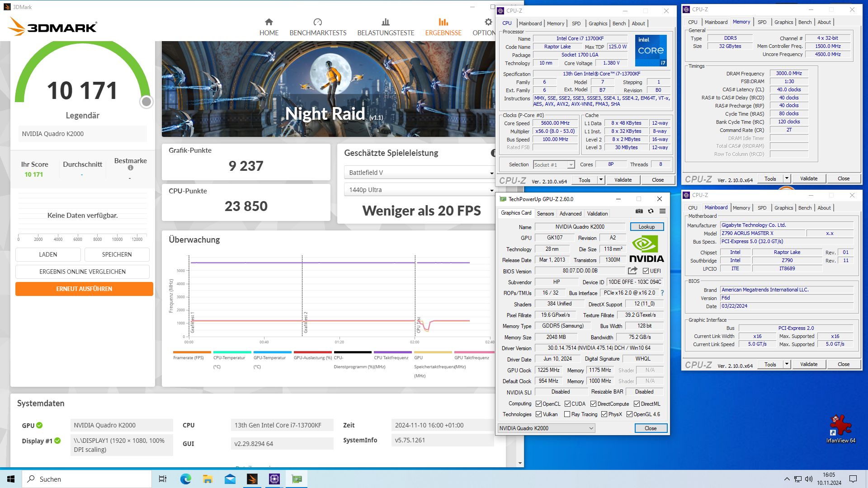Open the Socket #1 selection dropdown
The width and height of the screenshot is (868, 488).
pyautogui.click(x=554, y=165)
